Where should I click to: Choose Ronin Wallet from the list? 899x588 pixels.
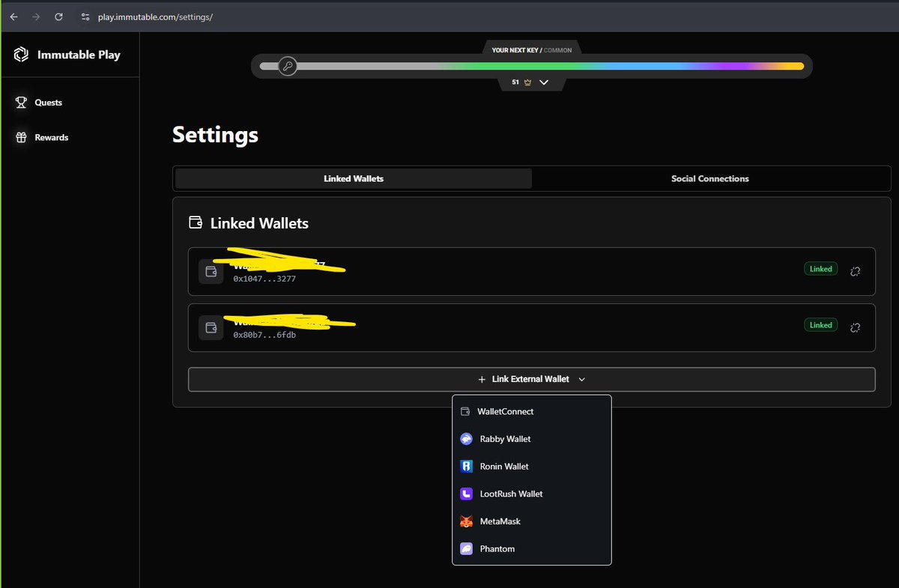point(532,467)
